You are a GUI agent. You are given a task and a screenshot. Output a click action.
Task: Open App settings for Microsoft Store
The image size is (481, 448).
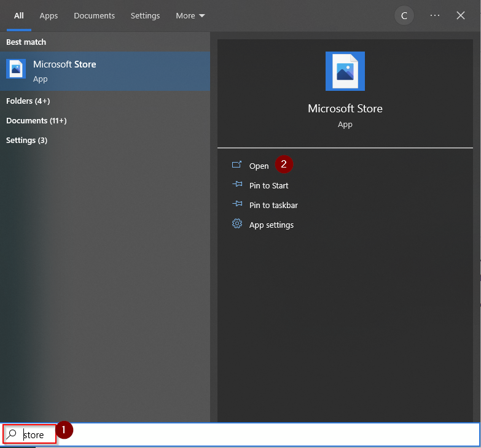pos(271,225)
